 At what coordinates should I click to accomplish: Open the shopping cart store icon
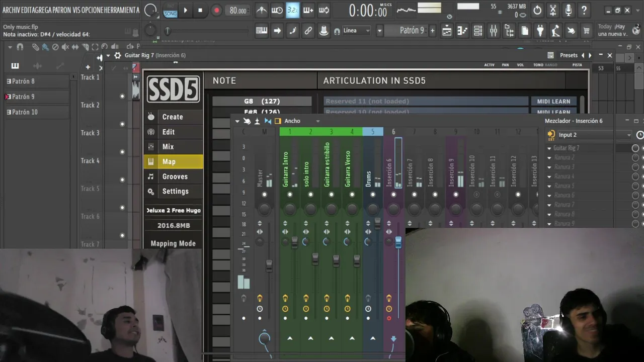[587, 31]
